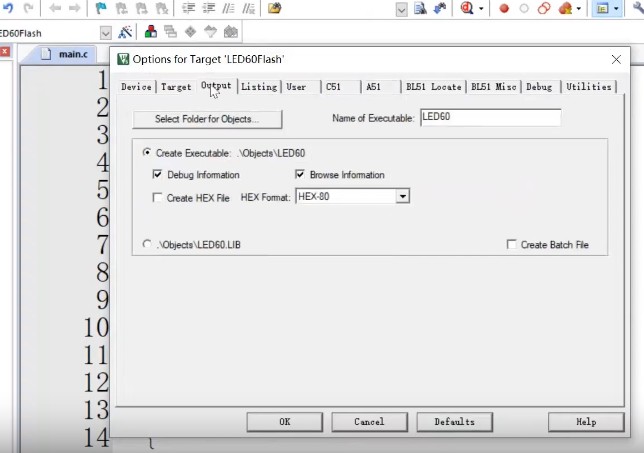
Task: Toggle bookmark with the blue flag icon
Action: (x=101, y=8)
